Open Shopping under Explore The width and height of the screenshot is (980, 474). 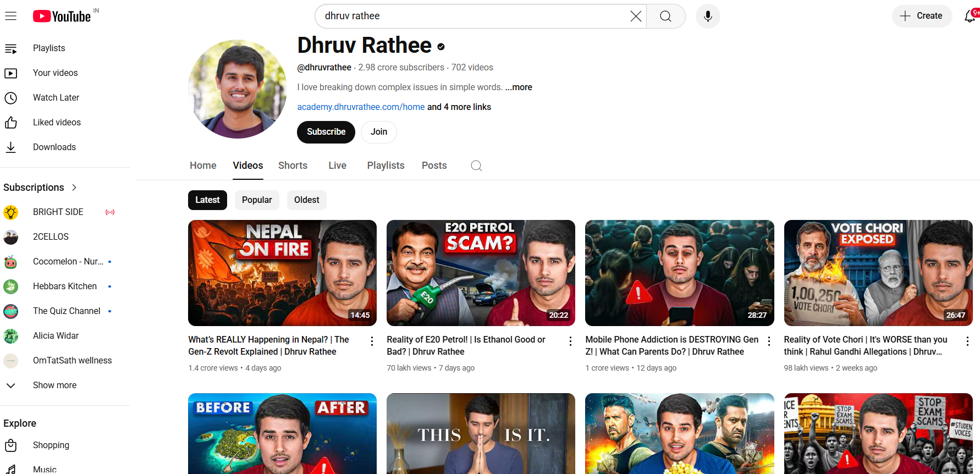click(x=65, y=445)
